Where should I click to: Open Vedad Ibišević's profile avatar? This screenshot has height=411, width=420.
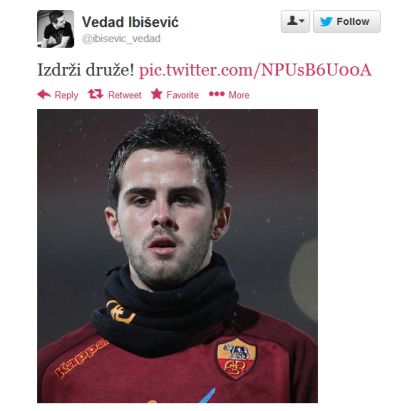click(x=55, y=29)
